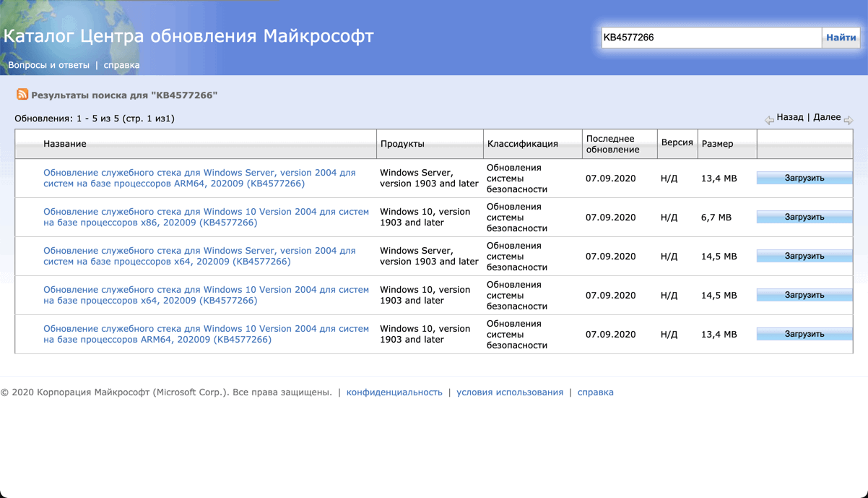This screenshot has height=498, width=868.
Task: Click Результаты поиска для "KB4577266" heading
Action: (x=124, y=95)
